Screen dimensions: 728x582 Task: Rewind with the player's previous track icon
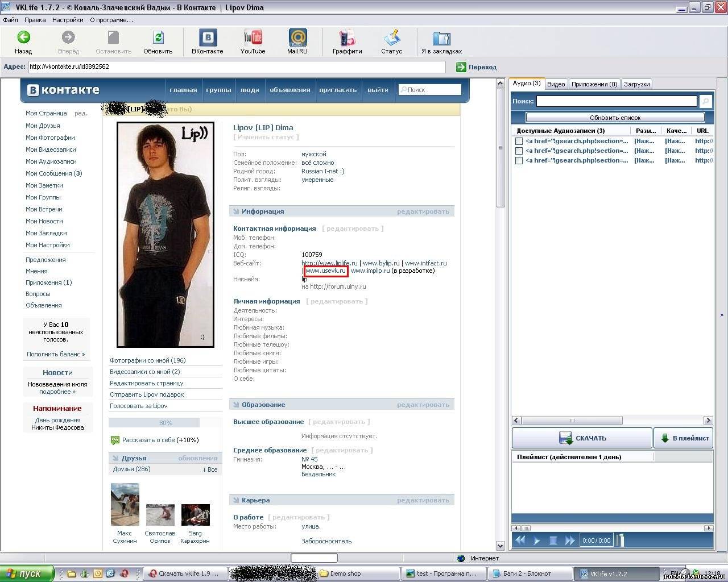coord(520,541)
